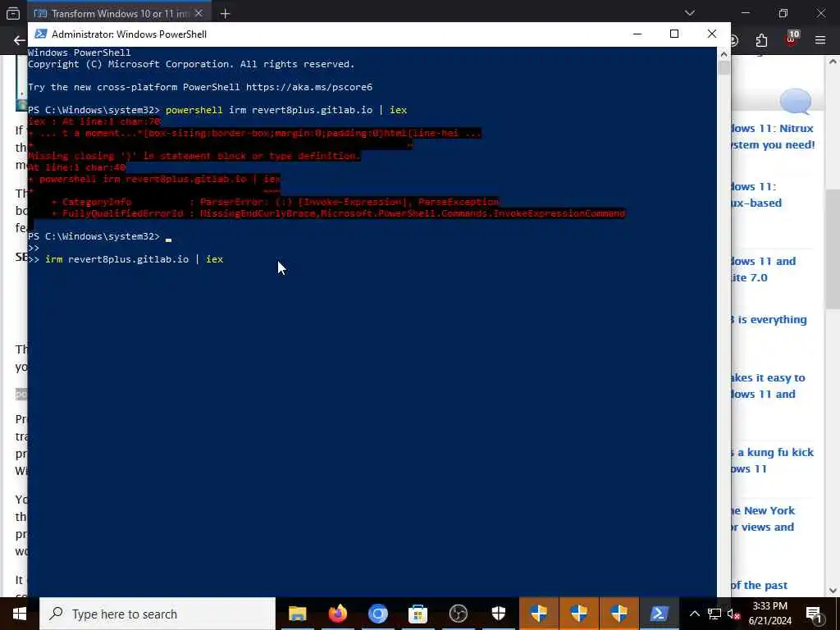Open network status in system tray

(x=714, y=614)
